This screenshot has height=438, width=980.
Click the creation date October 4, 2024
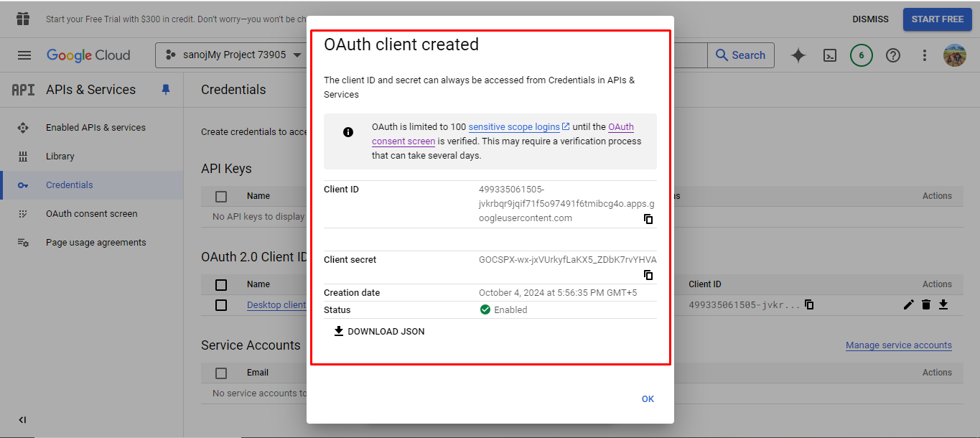coord(558,293)
